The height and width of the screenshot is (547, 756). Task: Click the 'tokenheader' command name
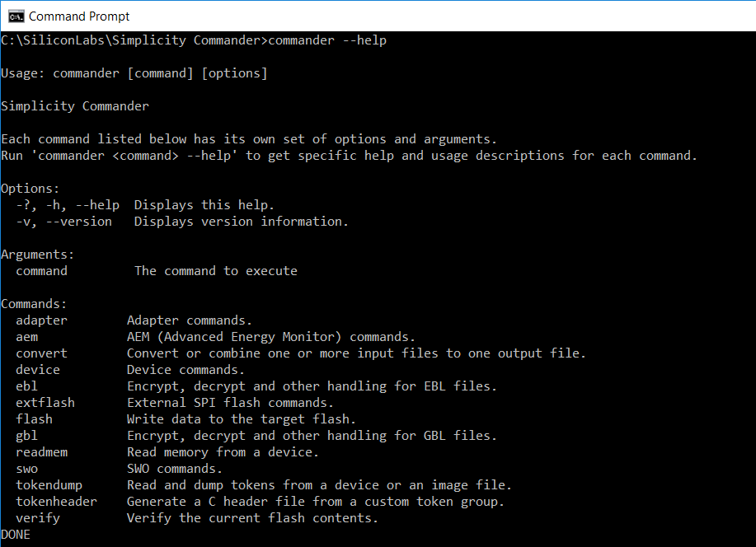56,502
